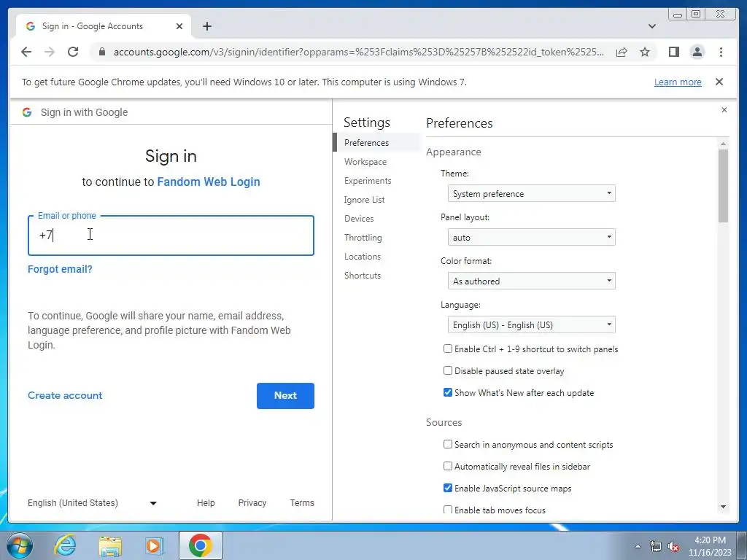
Task: Click the address bar URL
Action: click(358, 52)
